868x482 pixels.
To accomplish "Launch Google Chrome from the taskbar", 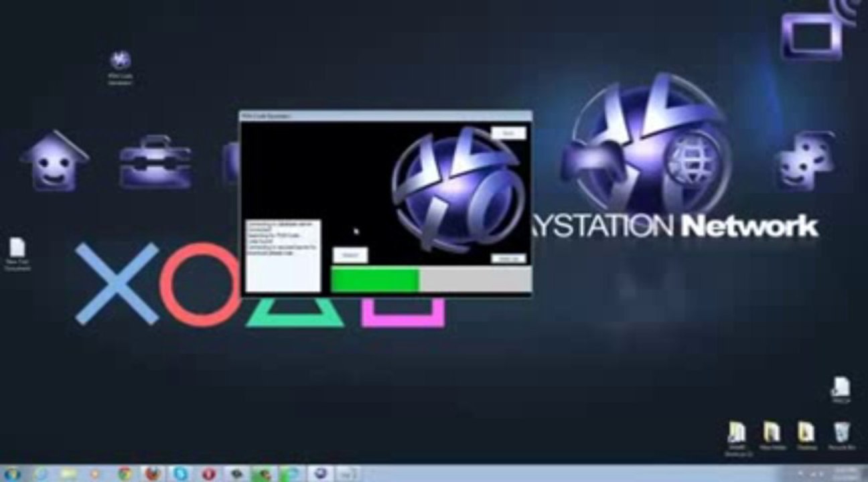I will [124, 474].
